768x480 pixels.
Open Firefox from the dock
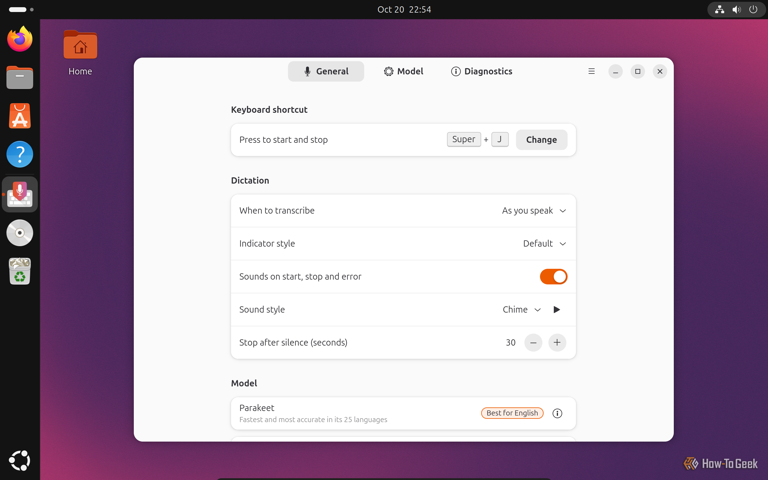click(20, 39)
